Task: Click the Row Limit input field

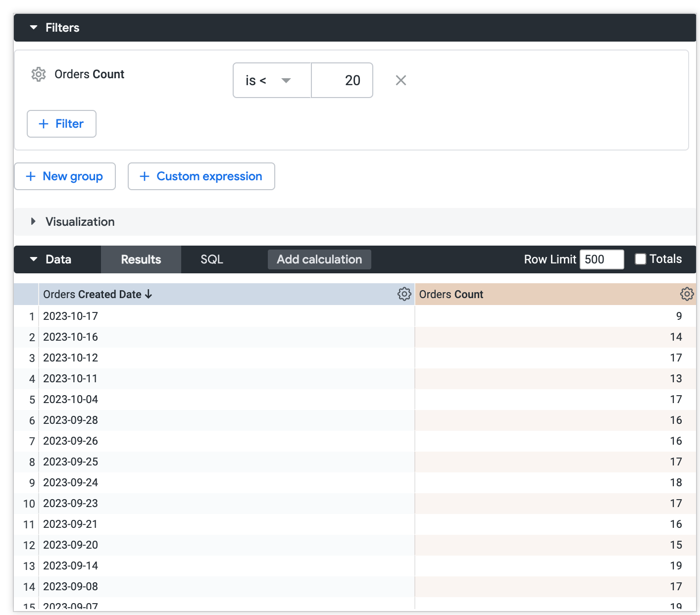Action: point(601,259)
